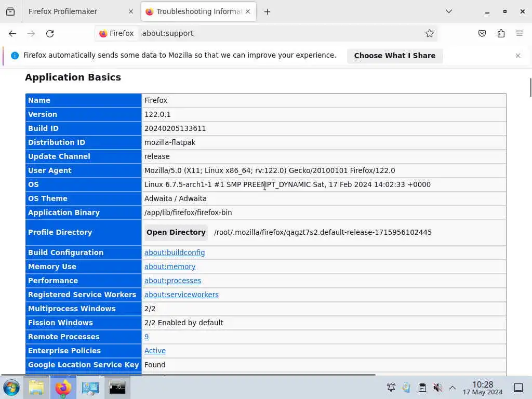The width and height of the screenshot is (532, 399).
Task: Click Remote Processes count link 9
Action: coord(147,337)
